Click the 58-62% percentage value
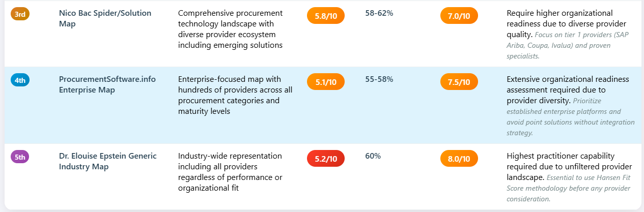Viewport: 644px width, 212px height. (379, 13)
